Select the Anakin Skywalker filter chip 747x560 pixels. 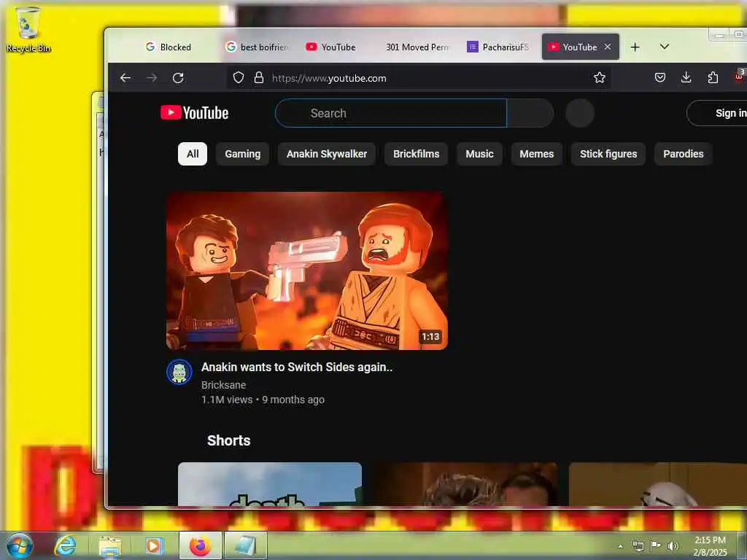(327, 154)
